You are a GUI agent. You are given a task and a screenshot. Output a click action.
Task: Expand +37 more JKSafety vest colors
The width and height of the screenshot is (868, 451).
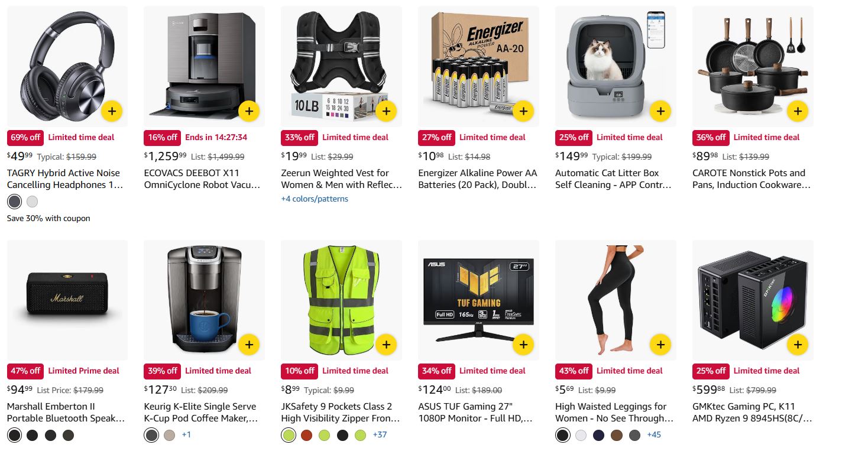[x=380, y=435]
